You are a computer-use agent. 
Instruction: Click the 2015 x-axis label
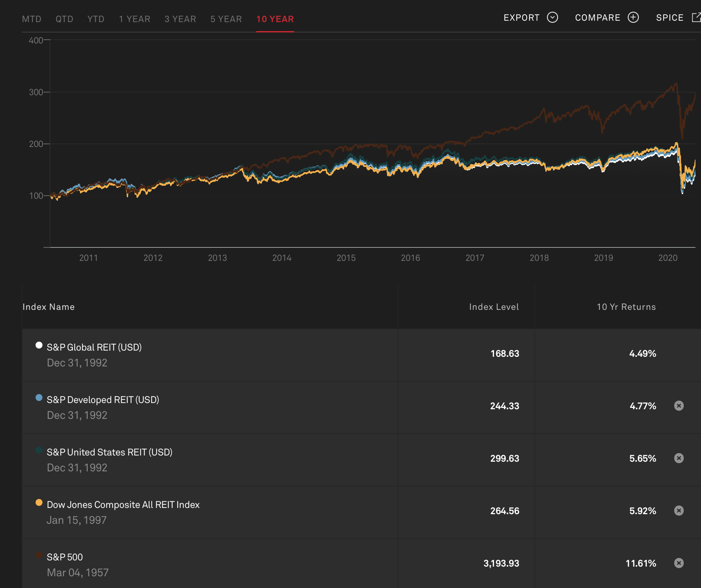tap(346, 258)
